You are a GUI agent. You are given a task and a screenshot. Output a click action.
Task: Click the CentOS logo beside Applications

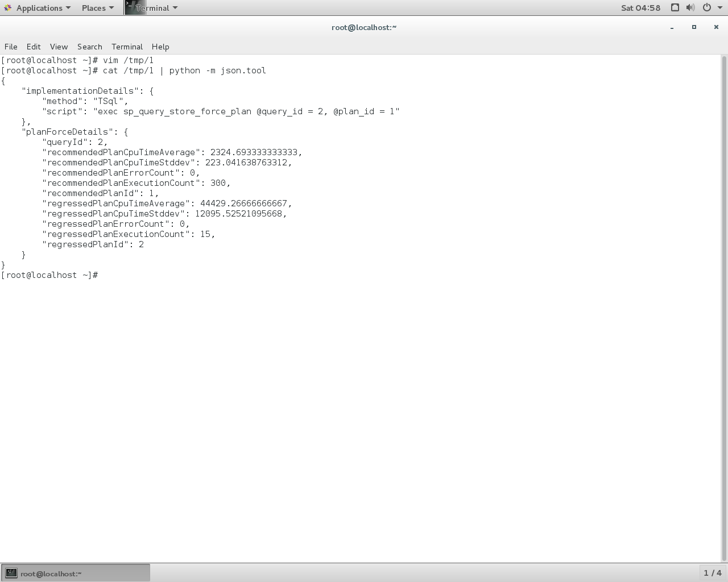[7, 8]
